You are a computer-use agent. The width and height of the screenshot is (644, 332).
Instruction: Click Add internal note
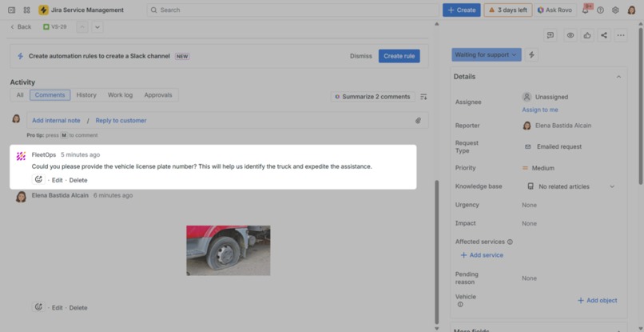56,121
